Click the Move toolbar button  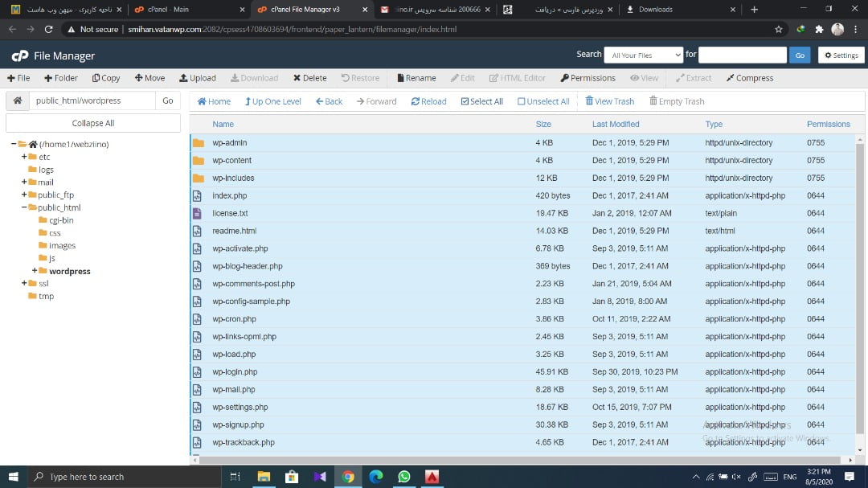[149, 78]
